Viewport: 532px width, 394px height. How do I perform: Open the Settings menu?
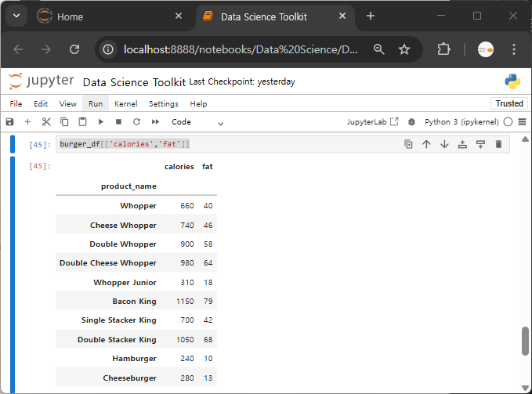(164, 103)
